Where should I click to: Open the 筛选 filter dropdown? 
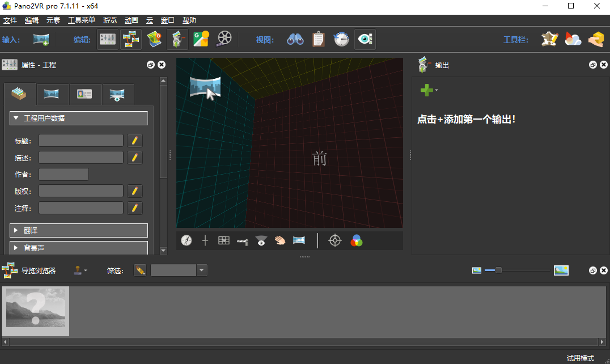tap(201, 270)
